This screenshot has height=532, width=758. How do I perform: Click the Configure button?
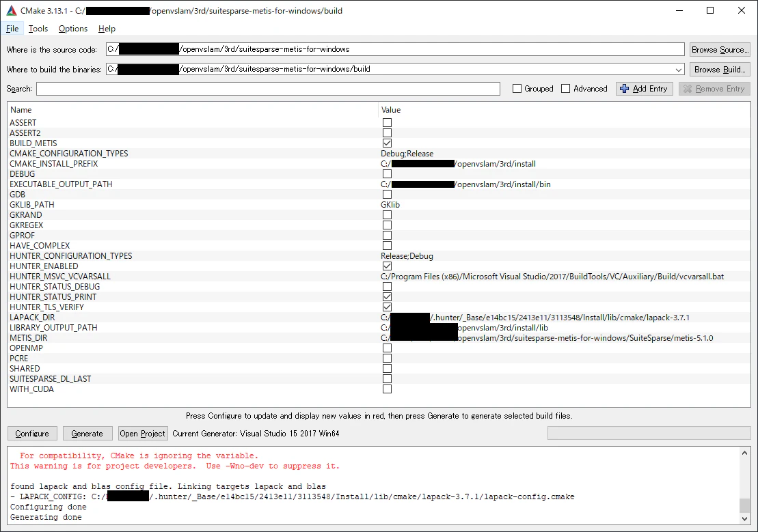point(32,434)
